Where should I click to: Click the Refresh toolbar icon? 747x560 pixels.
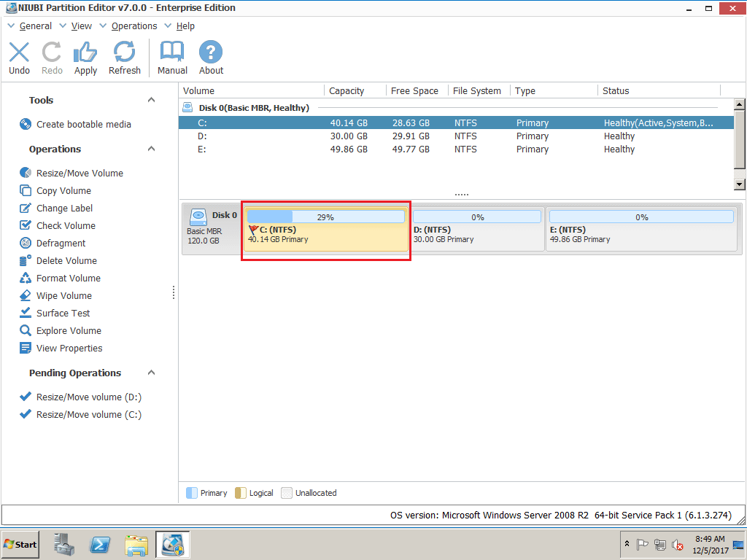coord(124,52)
